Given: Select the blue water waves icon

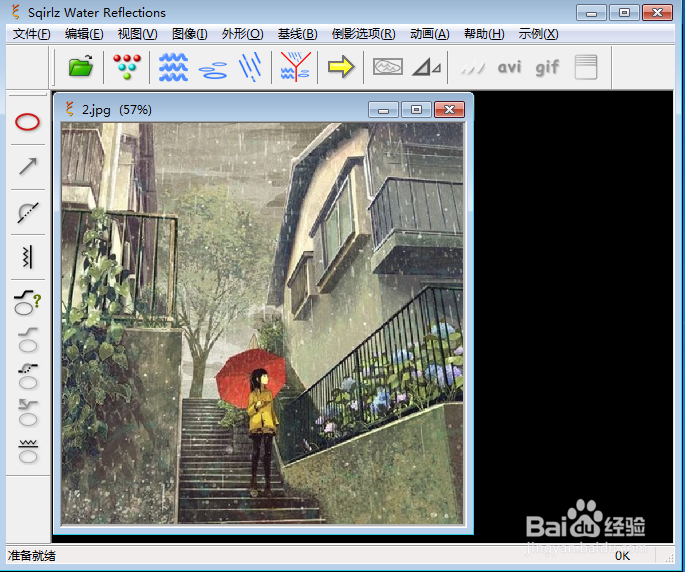Looking at the screenshot, I should (173, 67).
